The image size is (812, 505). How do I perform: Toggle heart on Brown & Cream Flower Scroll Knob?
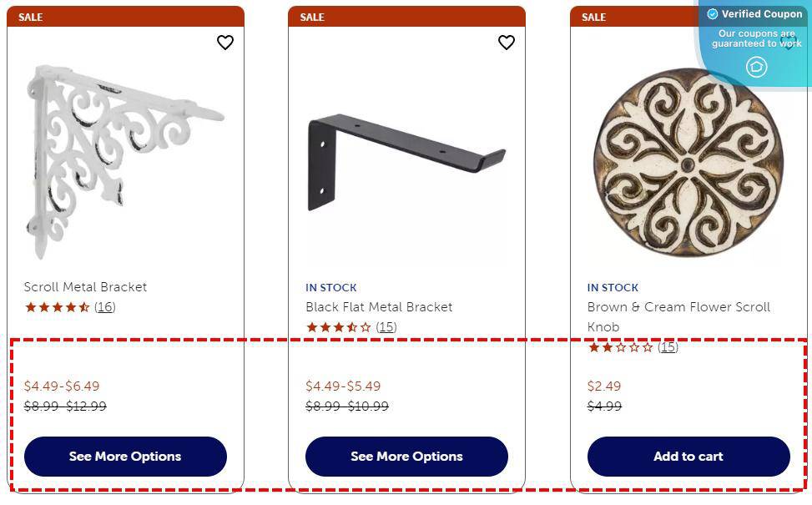pos(788,42)
